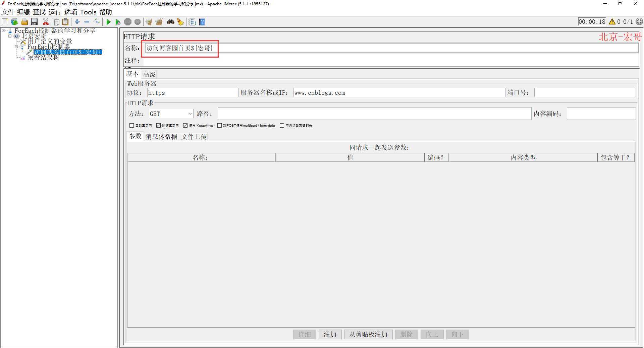Screen dimensions: 644x348
Task: Collapse all tree nodes with minus icon
Action: (x=87, y=22)
